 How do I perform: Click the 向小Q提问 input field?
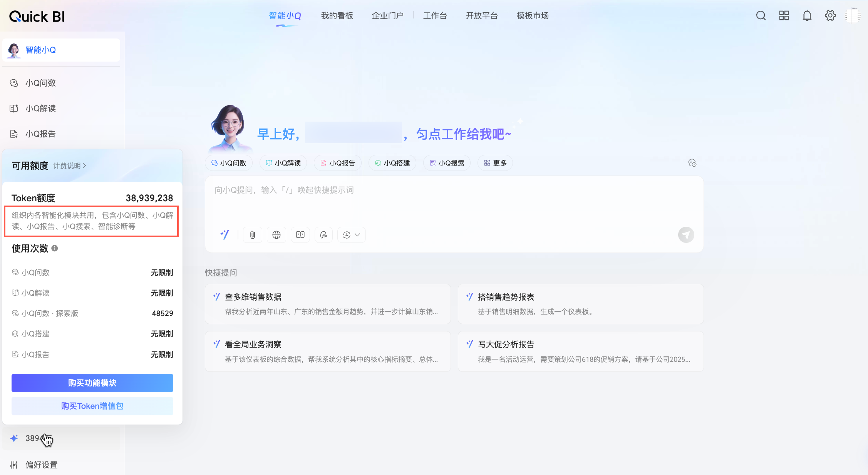[443, 200]
